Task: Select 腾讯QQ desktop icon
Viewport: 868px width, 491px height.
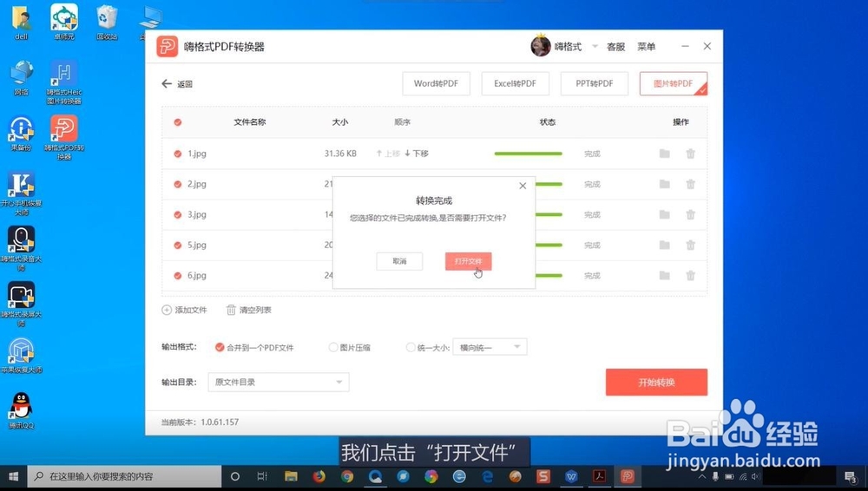Action: click(21, 410)
